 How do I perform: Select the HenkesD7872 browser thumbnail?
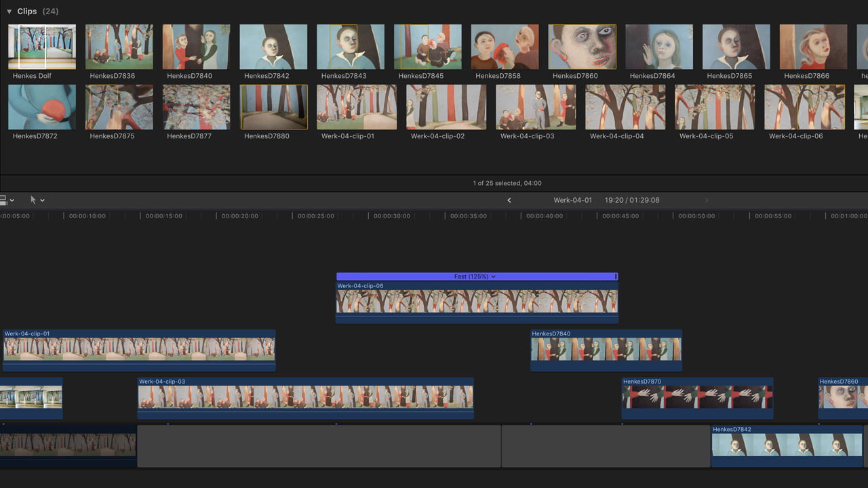tap(42, 107)
